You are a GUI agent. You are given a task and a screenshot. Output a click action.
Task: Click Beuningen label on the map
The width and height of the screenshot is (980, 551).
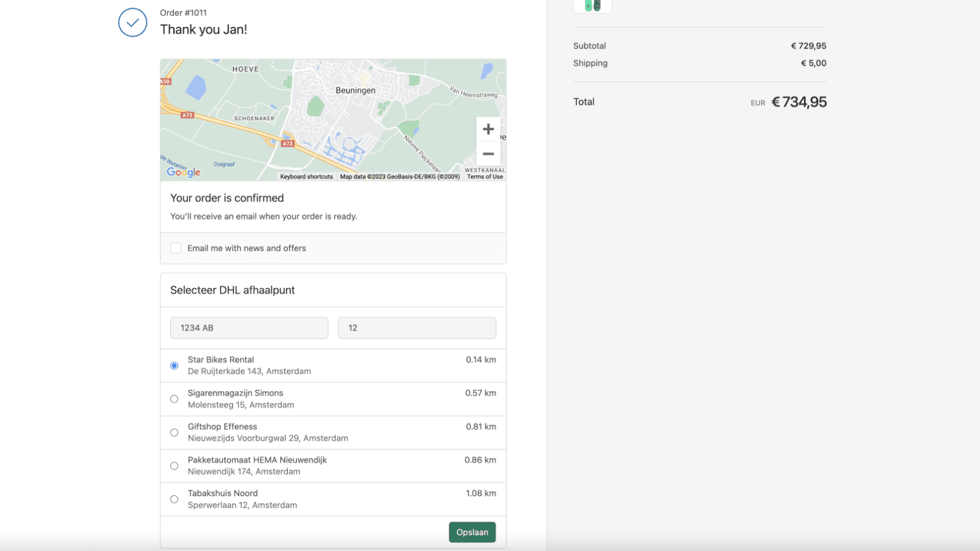[x=355, y=91]
